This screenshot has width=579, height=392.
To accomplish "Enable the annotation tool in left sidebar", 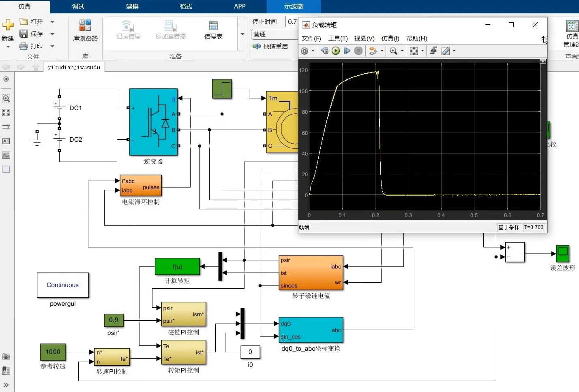I will [6, 141].
